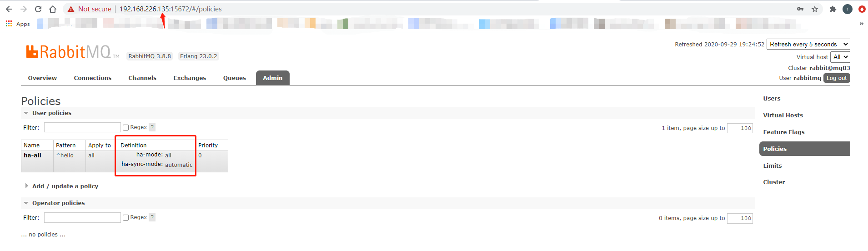Screen dimensions: 868x251
Task: Open the extensions puzzle icon
Action: point(833,9)
